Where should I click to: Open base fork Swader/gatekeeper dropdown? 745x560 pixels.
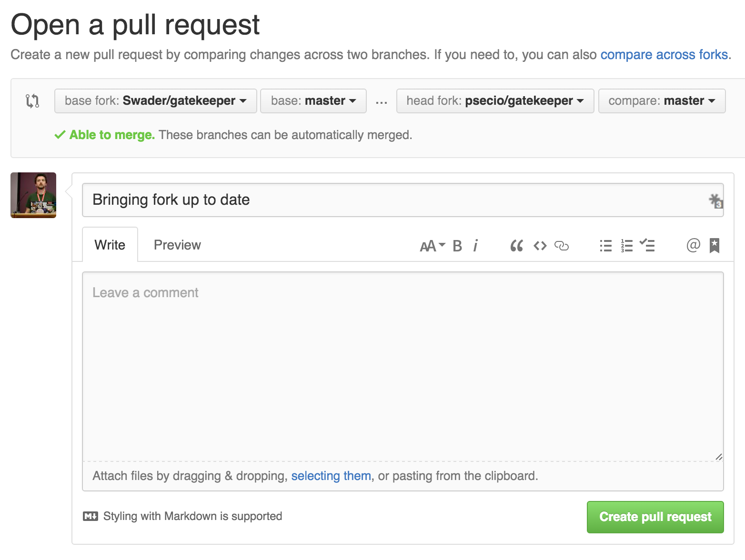[155, 101]
